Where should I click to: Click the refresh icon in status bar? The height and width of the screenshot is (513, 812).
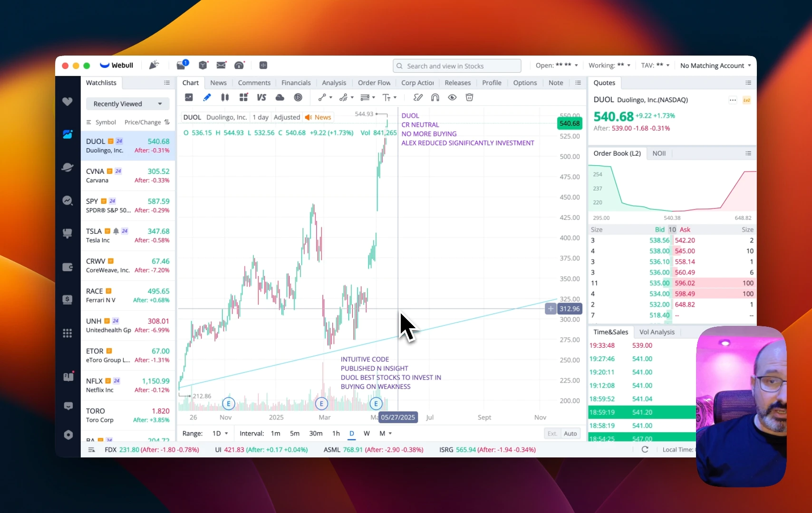point(645,449)
